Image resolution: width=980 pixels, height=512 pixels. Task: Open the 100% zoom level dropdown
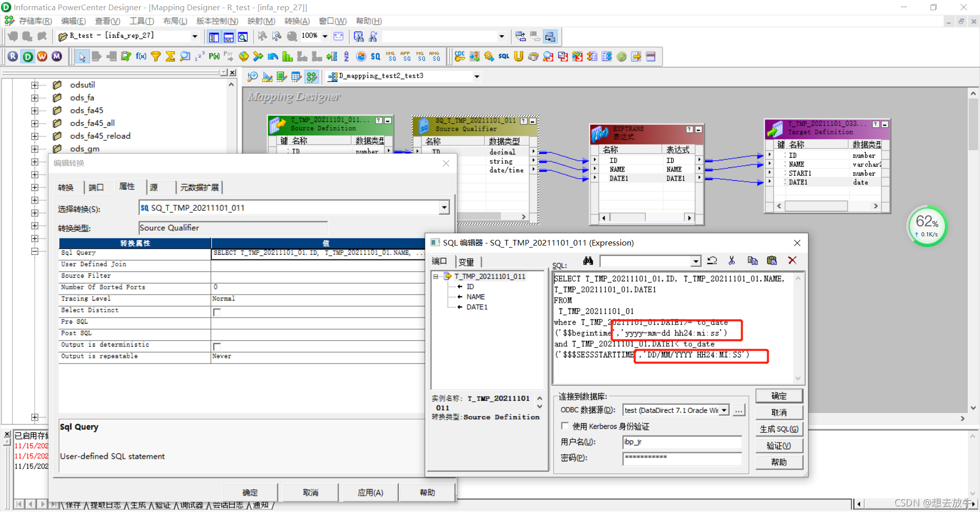click(325, 36)
